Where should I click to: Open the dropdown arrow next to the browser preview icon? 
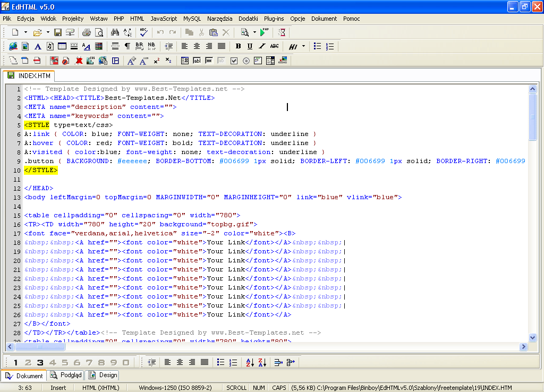coord(254,32)
